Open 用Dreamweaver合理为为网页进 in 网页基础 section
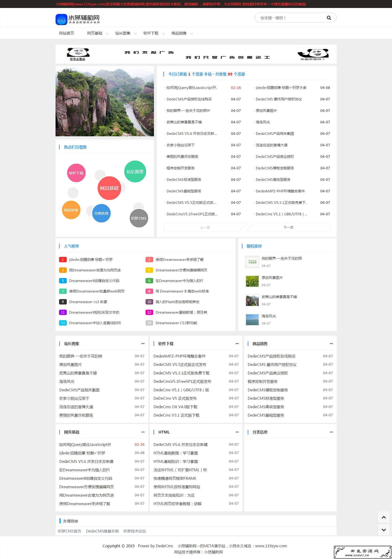This screenshot has height=559, width=392. click(x=86, y=495)
